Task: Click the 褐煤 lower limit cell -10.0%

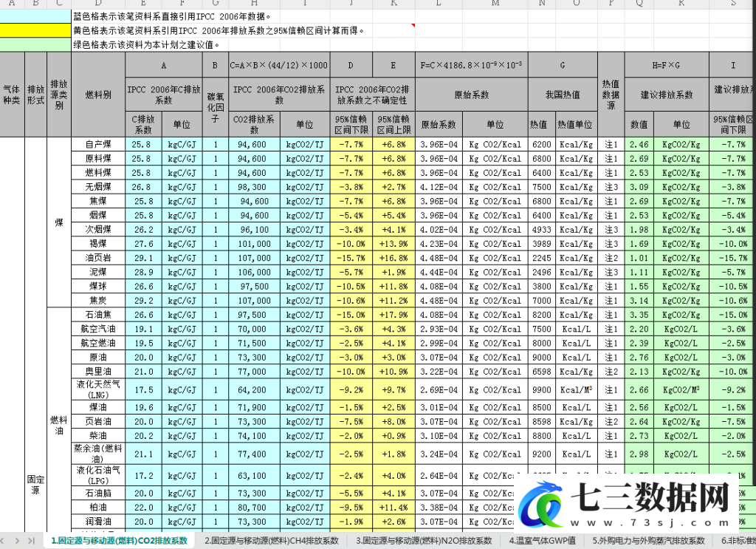Action: (x=351, y=244)
